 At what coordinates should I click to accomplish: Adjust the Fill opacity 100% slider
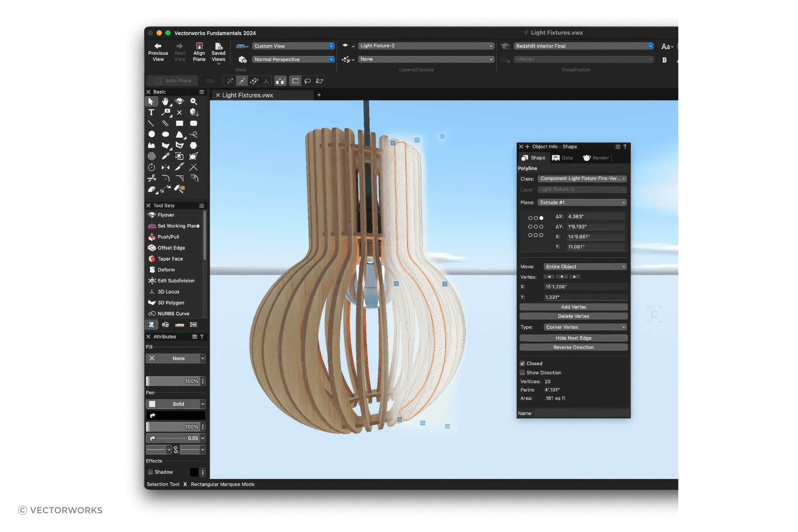point(173,381)
